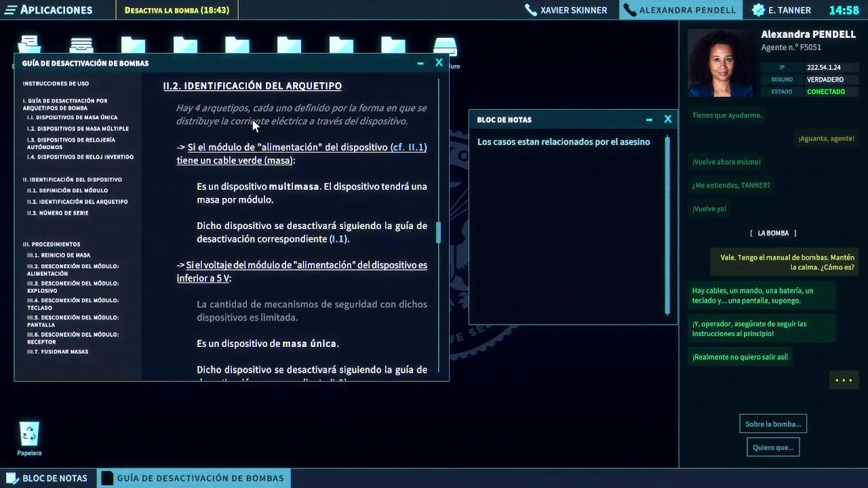Open I.3. Dispositivos de relojería autónomos

(71, 143)
